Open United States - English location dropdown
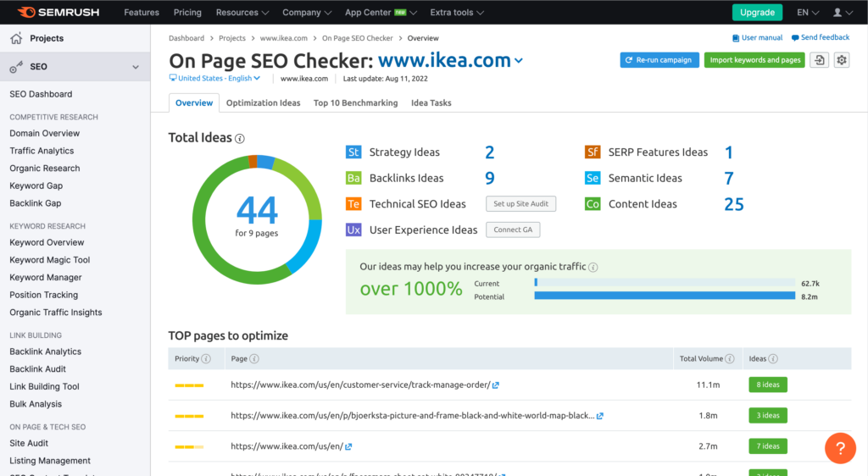 [x=219, y=78]
